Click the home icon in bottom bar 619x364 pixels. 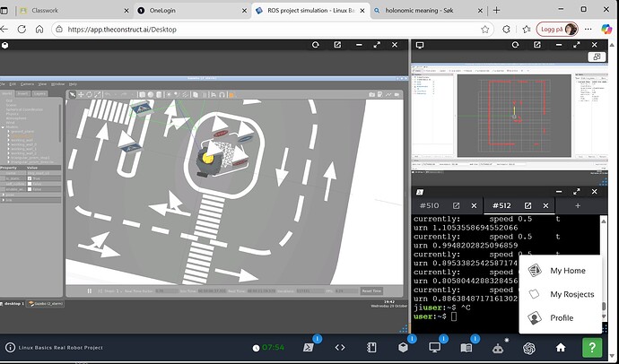pyautogui.click(x=561, y=348)
